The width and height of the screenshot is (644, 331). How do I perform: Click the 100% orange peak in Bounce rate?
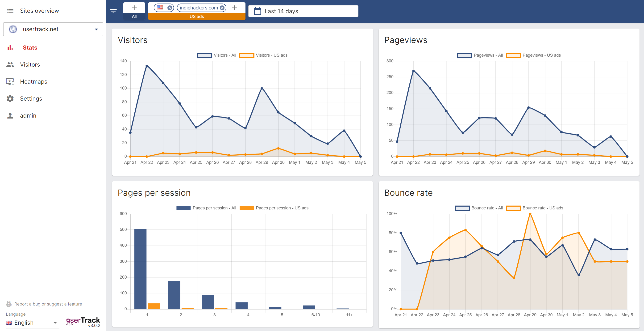(530, 214)
